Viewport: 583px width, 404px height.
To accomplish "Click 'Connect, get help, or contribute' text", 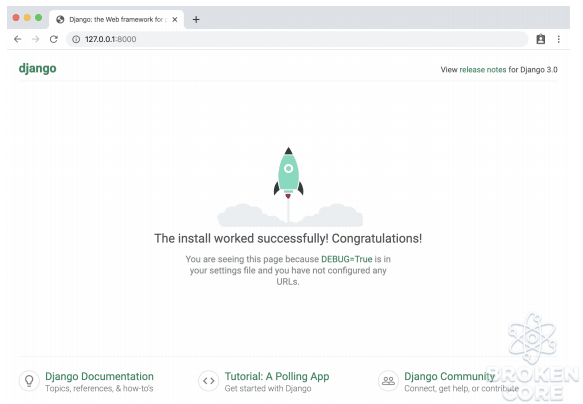I will [461, 388].
